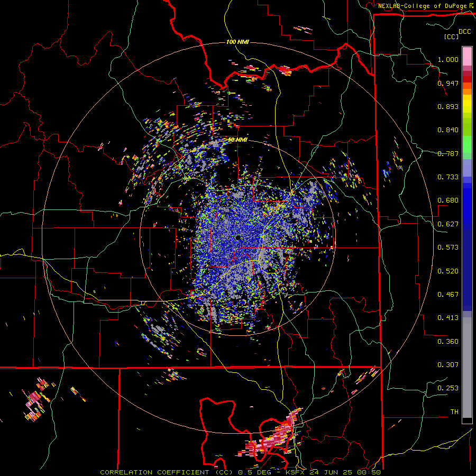This screenshot has height=476, width=476.
Task: Pick the periwinkle light-blue color bar segment
Action: click(x=467, y=168)
